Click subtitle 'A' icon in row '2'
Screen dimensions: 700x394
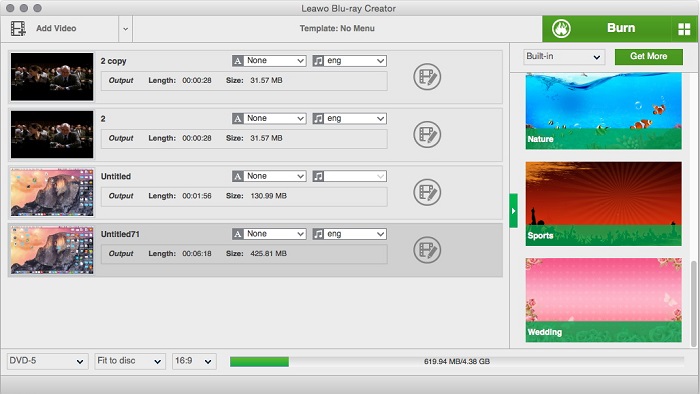coord(238,119)
